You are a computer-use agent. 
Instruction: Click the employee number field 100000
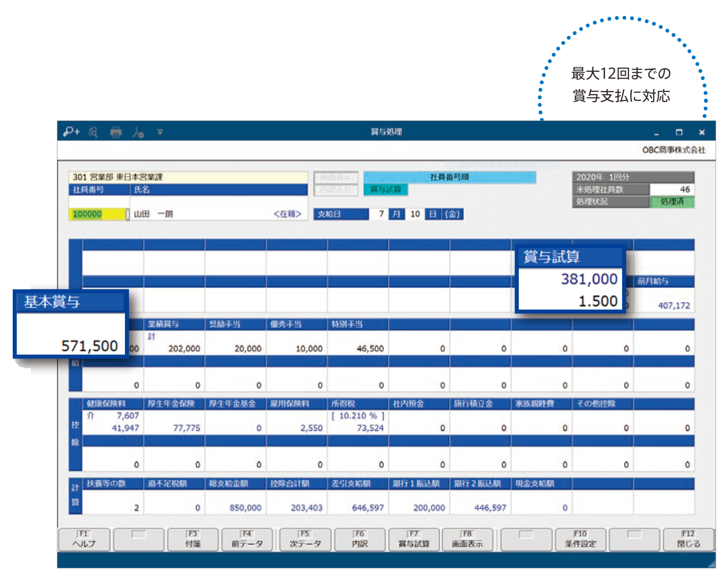click(97, 214)
